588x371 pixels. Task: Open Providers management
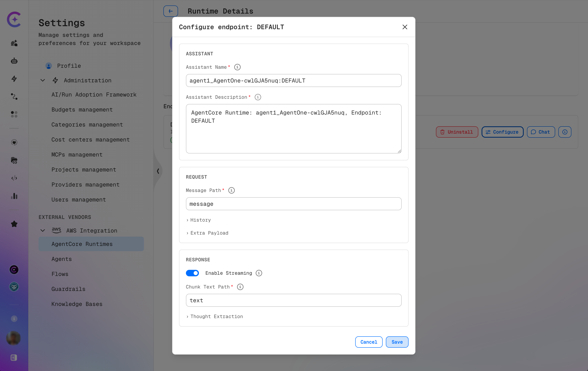(85, 185)
